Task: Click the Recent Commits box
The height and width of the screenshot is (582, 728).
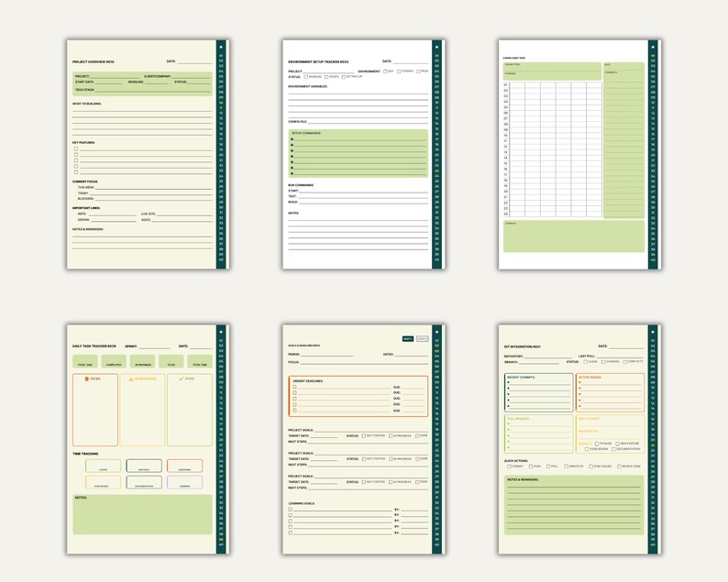Action: 538,392
